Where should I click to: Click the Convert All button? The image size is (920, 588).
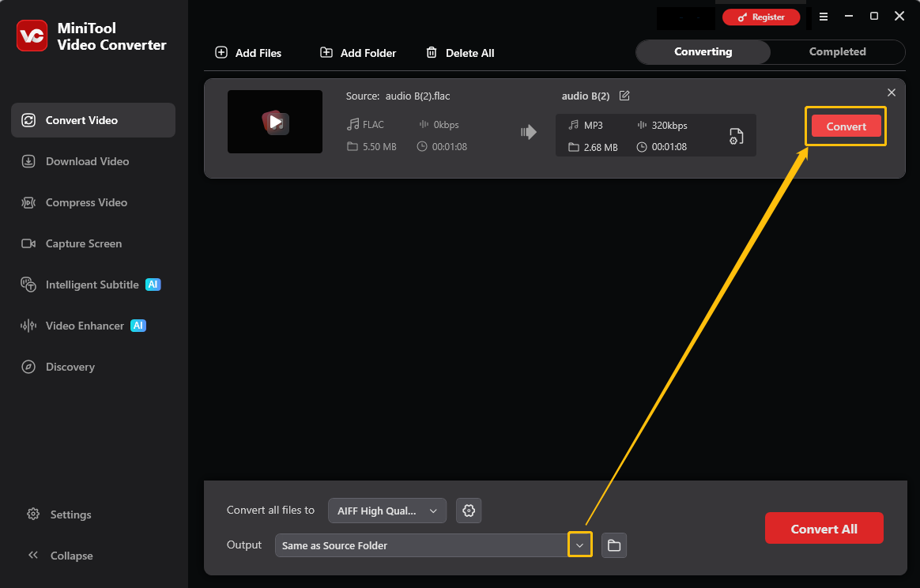coord(824,528)
